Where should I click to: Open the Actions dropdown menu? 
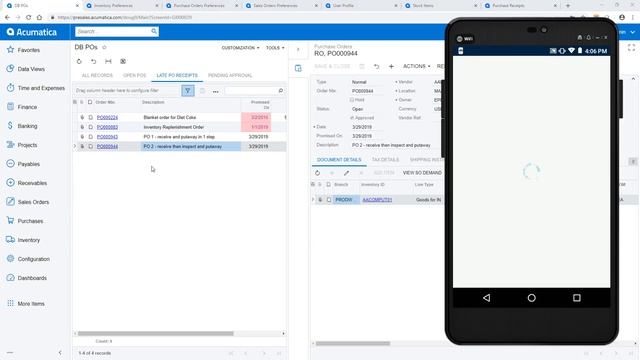[416, 66]
